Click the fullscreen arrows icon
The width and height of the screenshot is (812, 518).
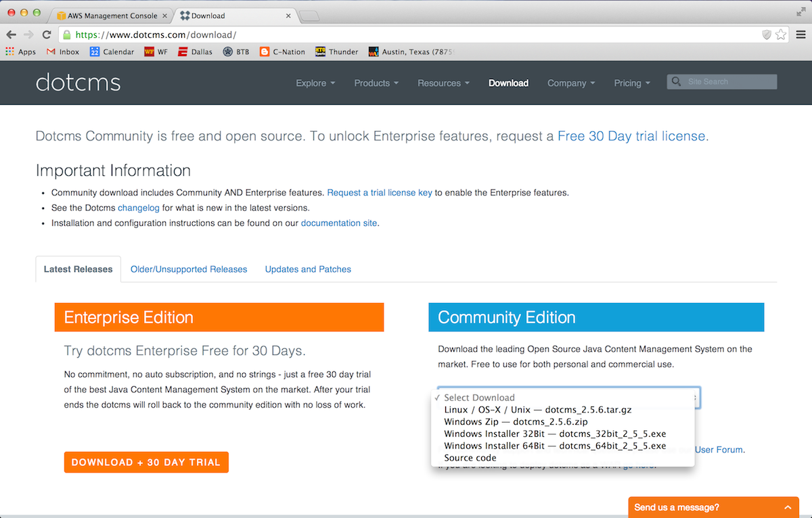click(801, 11)
